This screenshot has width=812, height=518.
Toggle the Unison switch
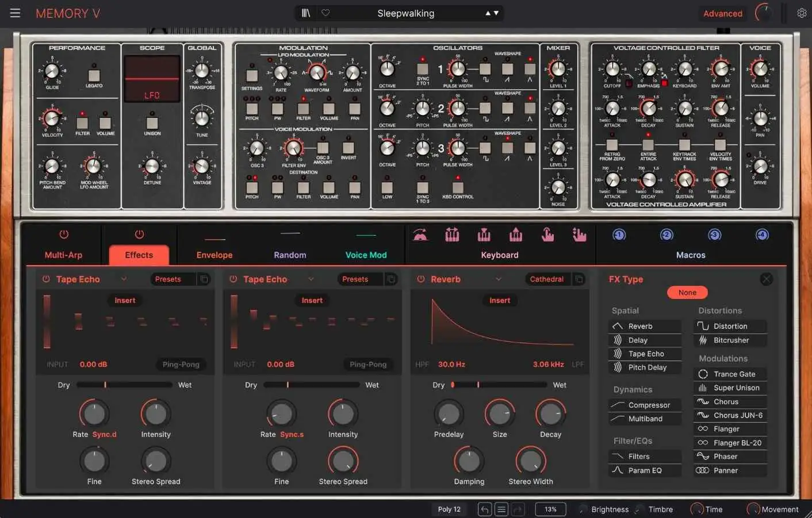coord(152,122)
